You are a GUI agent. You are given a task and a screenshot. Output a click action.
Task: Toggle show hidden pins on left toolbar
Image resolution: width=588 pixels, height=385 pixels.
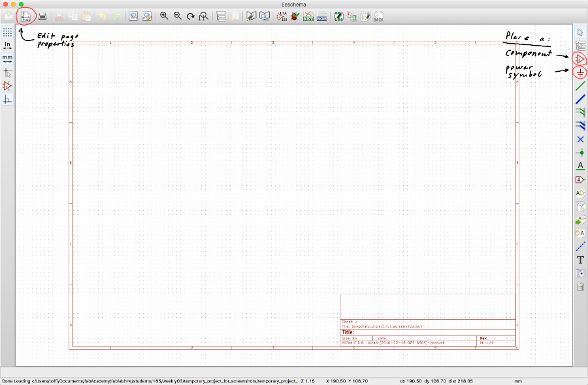(x=7, y=85)
